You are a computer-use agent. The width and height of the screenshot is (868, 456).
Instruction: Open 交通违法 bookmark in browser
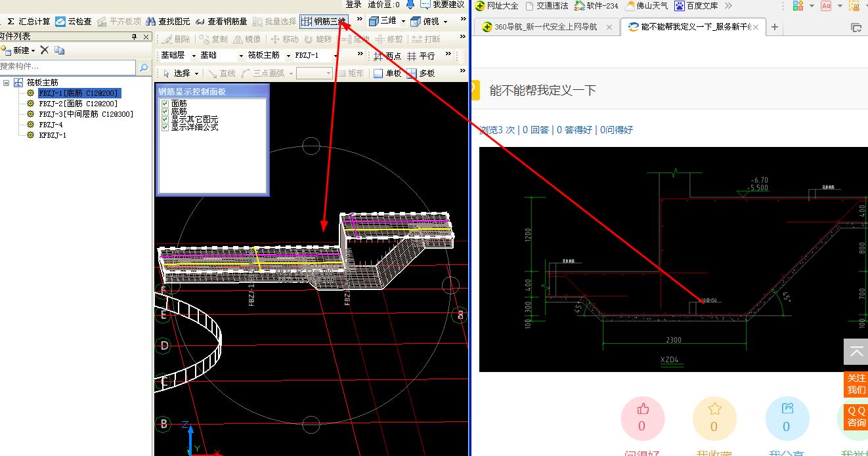click(546, 6)
